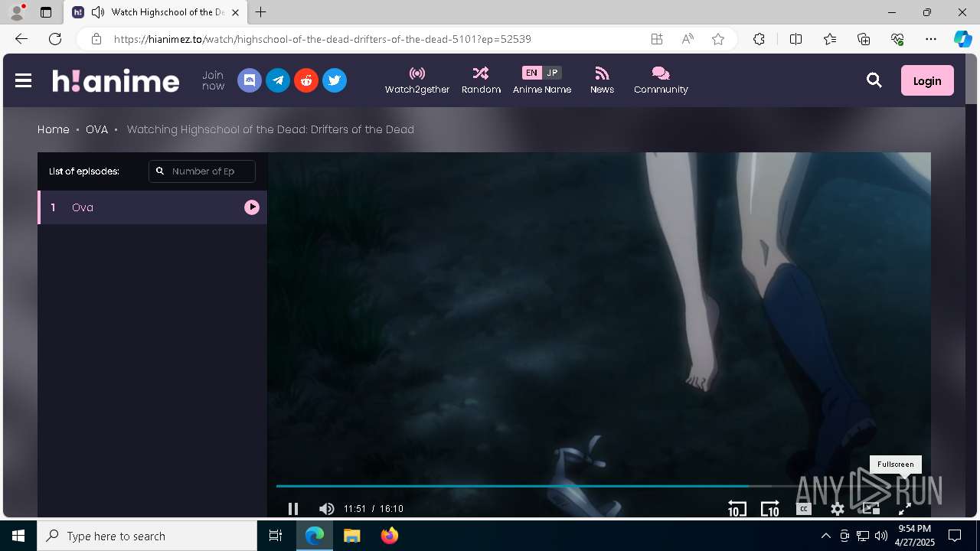This screenshot has height=551, width=980.
Task: Close the Highschool of the Dead tab
Action: tap(236, 12)
